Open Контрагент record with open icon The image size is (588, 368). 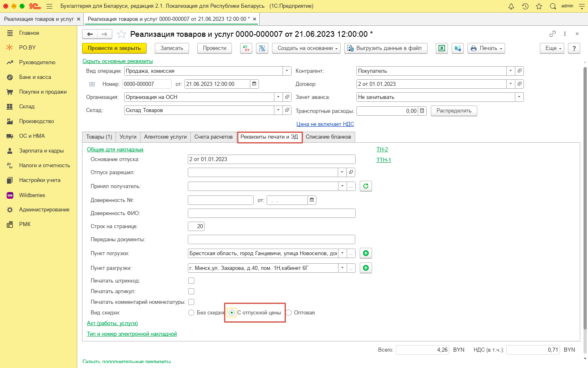coord(519,71)
